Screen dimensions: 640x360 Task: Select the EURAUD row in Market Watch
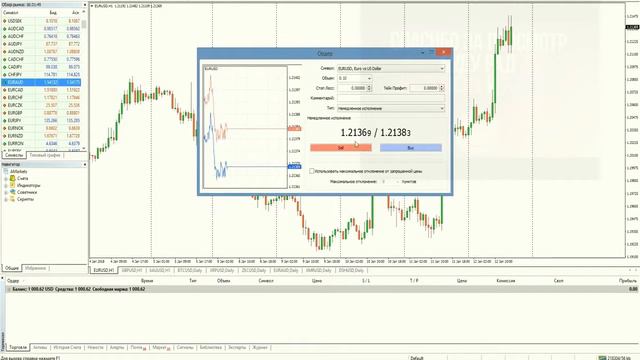click(41, 82)
